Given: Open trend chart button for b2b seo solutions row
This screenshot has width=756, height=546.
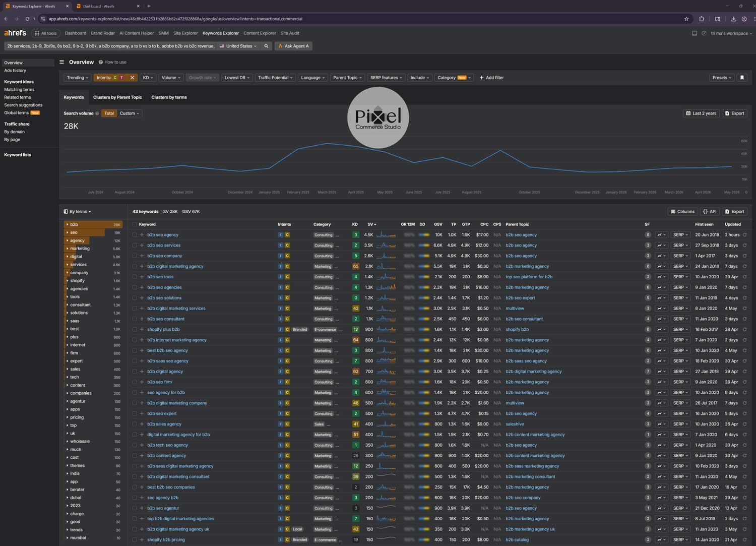Looking at the screenshot, I should point(661,298).
